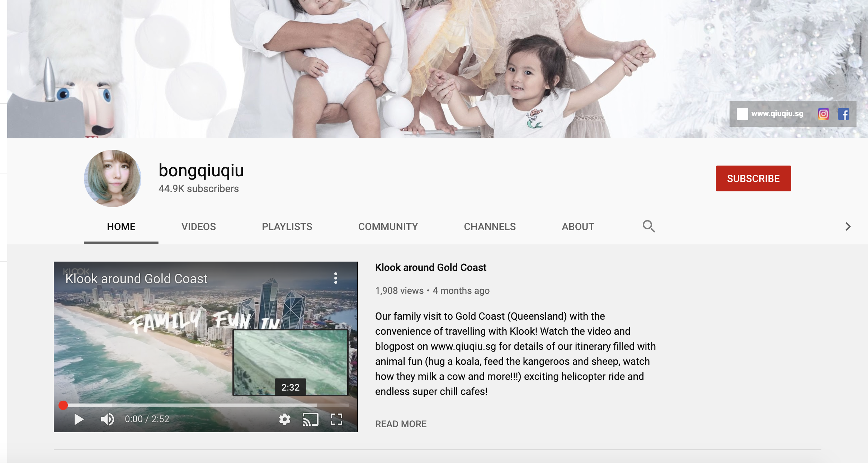Open the PLAYLISTS tab

tap(287, 226)
